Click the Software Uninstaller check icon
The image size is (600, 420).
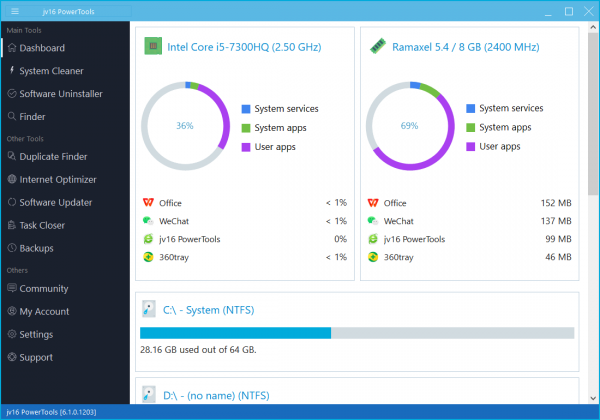(12, 93)
